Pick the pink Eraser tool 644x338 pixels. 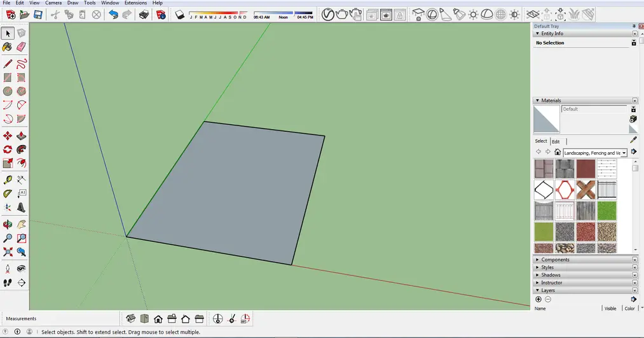click(22, 47)
